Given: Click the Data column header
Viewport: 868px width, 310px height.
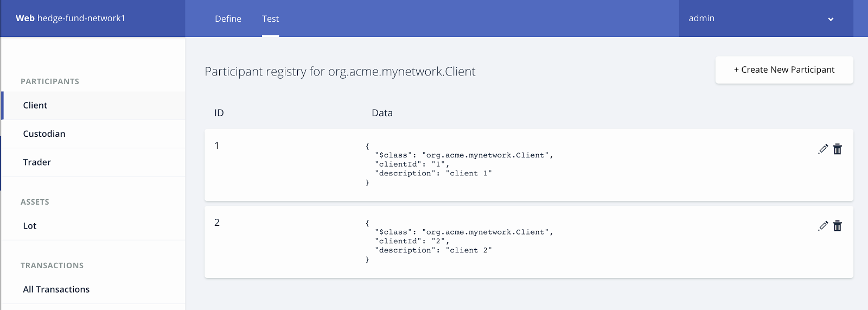Looking at the screenshot, I should click(382, 113).
